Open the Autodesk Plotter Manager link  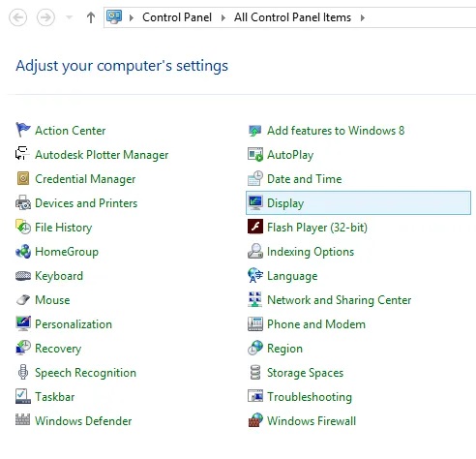102,155
